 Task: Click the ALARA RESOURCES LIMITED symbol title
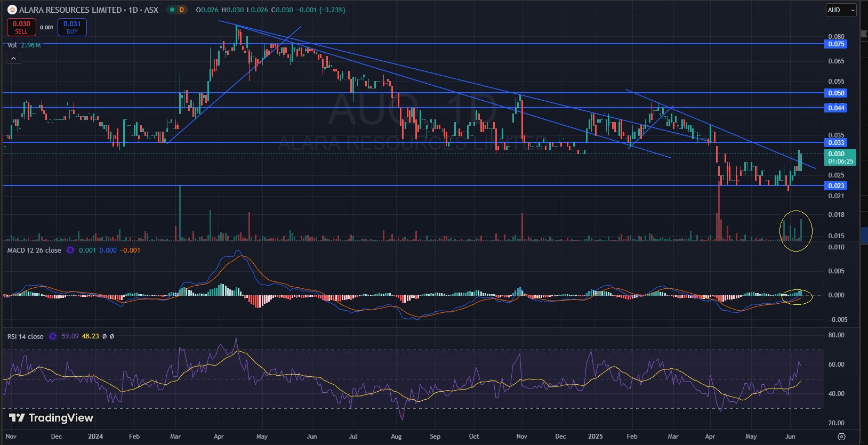[x=70, y=10]
